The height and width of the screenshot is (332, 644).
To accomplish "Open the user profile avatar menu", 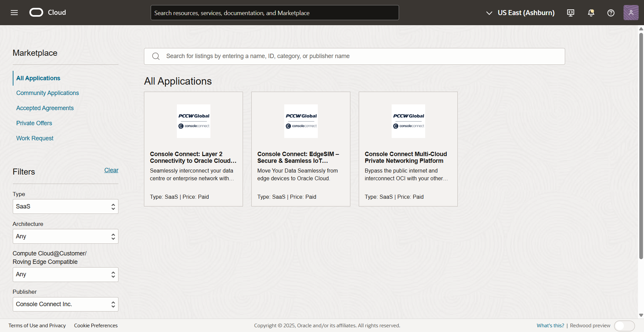I will [631, 13].
